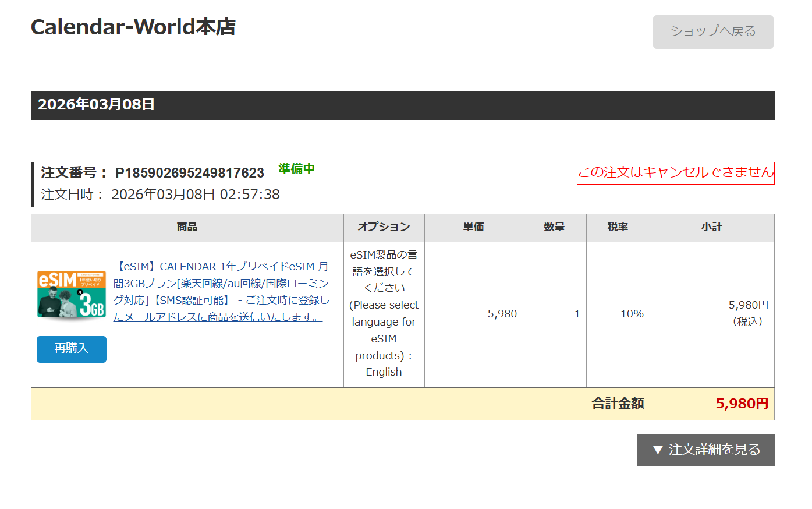Click the 税率 column header
This screenshot has width=812, height=509.
[618, 228]
